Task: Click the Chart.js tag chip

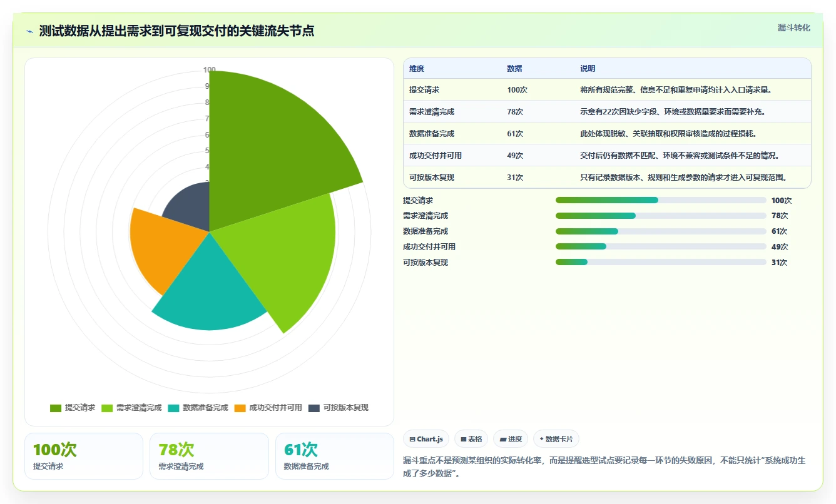Action: 426,439
